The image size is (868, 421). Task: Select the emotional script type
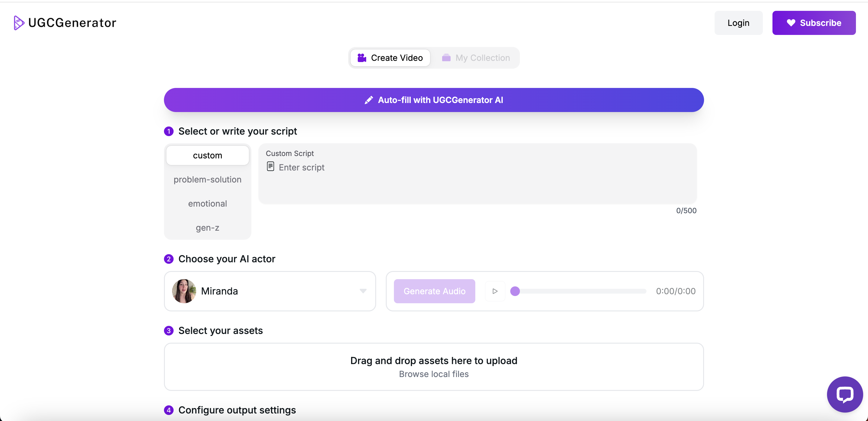coord(208,204)
